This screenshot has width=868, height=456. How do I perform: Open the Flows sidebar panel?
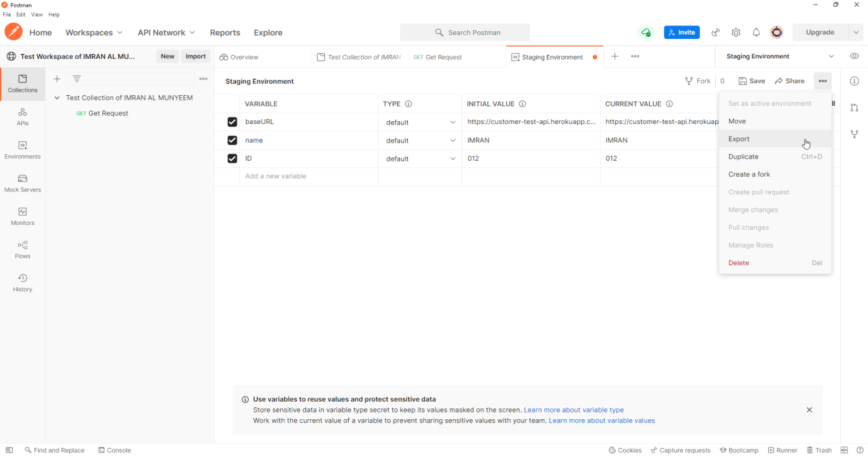tap(23, 250)
